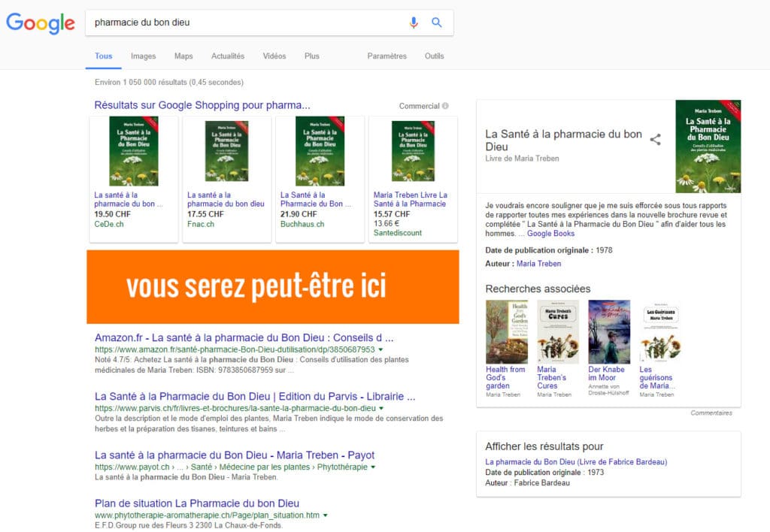Viewport: 770px width, 532px height.
Task: Open the 19.50 CHF CeDe.ch product title
Action: click(128, 199)
